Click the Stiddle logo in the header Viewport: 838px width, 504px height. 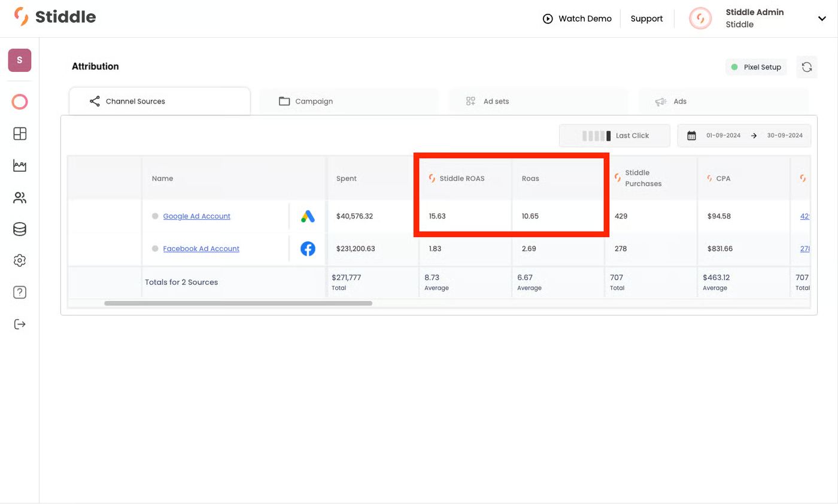coord(55,17)
